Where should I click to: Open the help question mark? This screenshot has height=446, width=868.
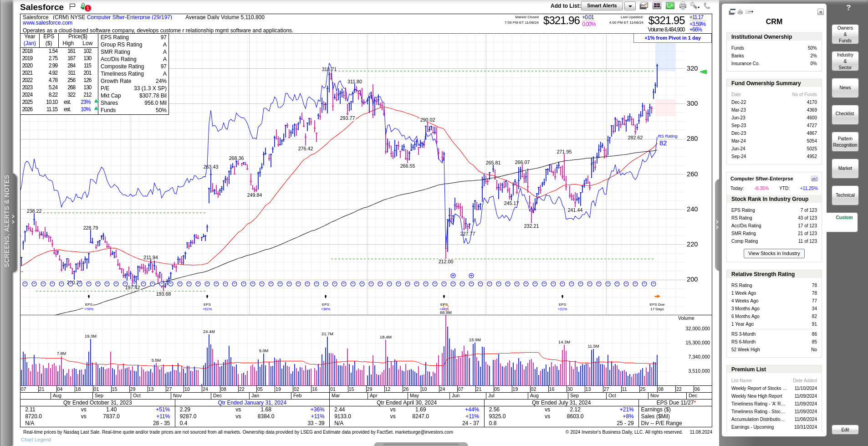[x=848, y=8]
